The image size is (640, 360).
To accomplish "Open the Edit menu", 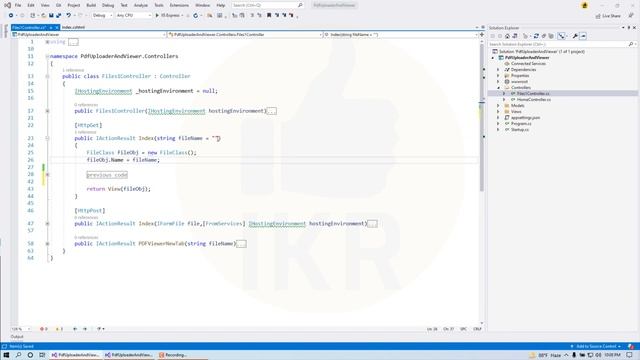I will (x=31, y=5).
